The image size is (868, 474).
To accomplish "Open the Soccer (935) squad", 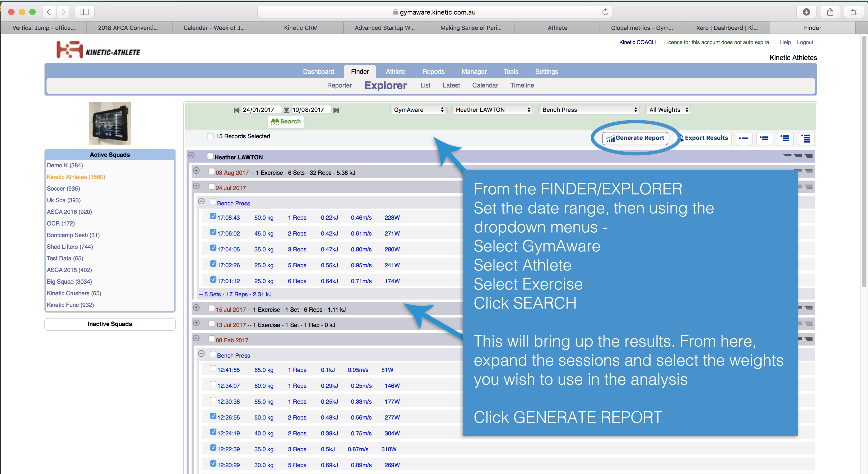I will (x=63, y=189).
